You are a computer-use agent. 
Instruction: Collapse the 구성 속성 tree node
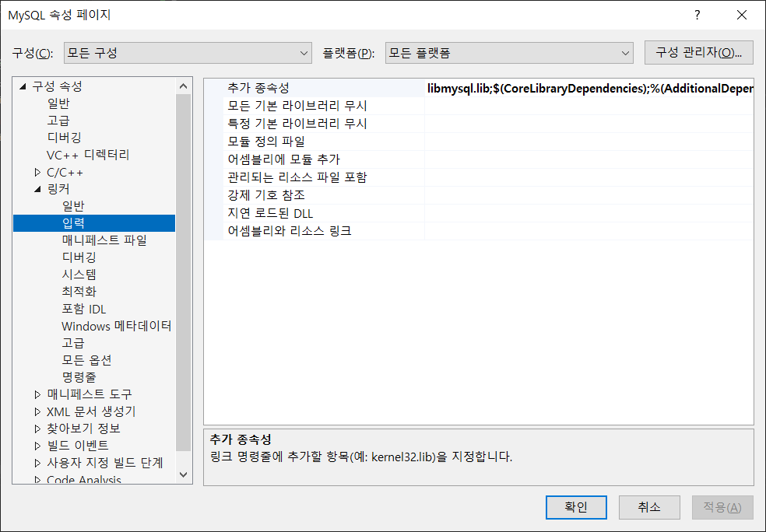click(x=23, y=86)
